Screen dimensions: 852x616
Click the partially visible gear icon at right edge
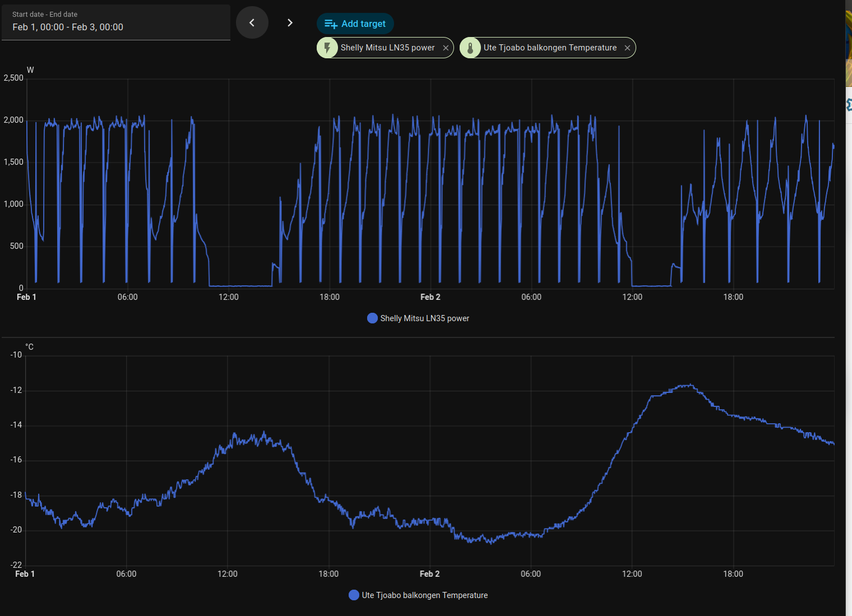click(849, 104)
